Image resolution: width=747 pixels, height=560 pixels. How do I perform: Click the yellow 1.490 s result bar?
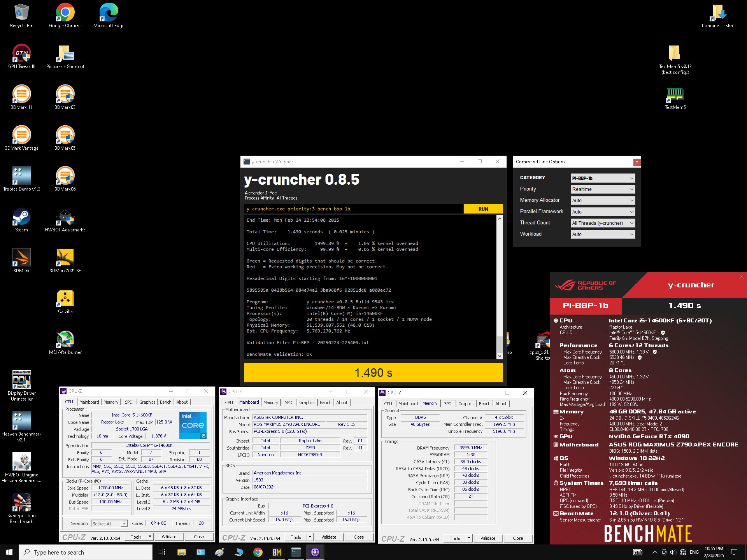(x=373, y=373)
